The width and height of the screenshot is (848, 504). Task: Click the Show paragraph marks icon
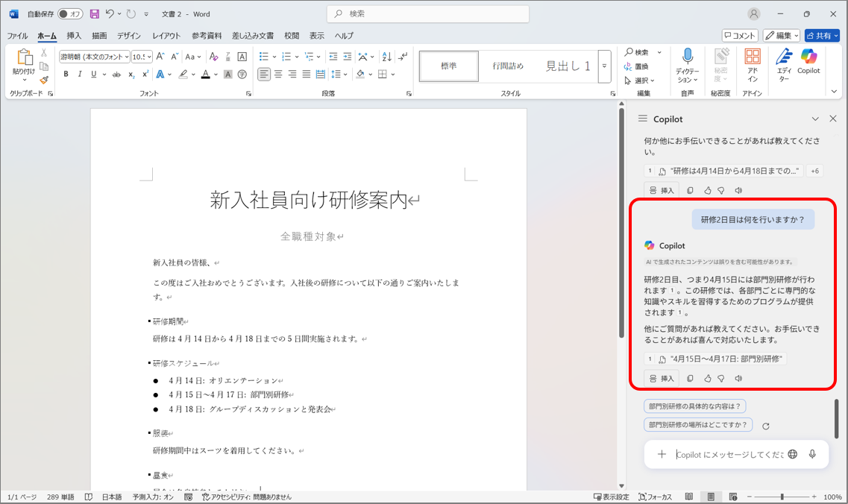pos(403,56)
